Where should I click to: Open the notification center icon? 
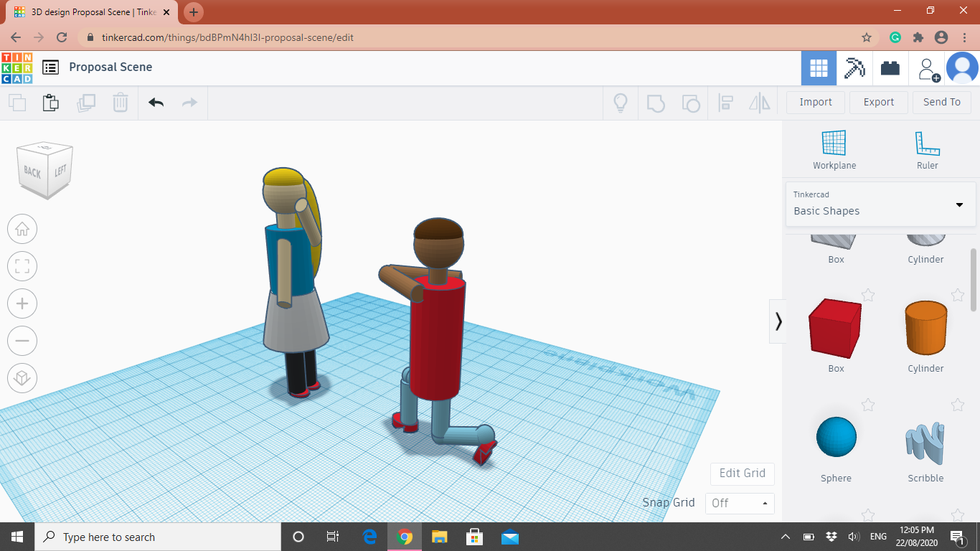(x=957, y=537)
